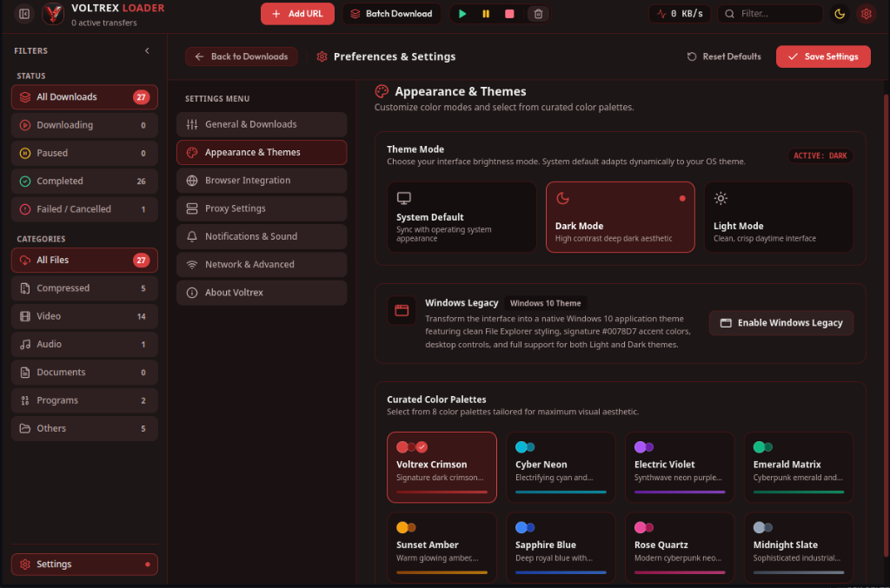Open Appearance & Themes settings
Screen dimensions: 890x588
point(262,153)
